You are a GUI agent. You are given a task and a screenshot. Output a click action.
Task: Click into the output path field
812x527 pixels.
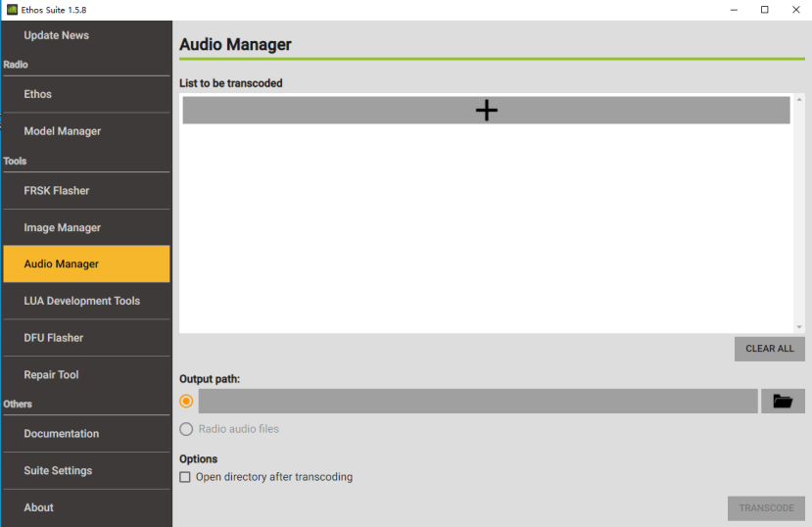coord(478,402)
